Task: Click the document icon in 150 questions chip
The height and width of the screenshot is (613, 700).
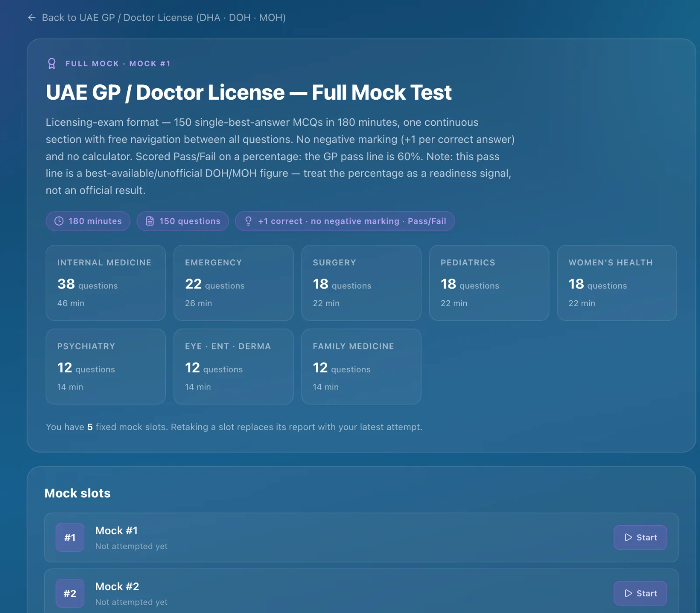Action: 150,221
